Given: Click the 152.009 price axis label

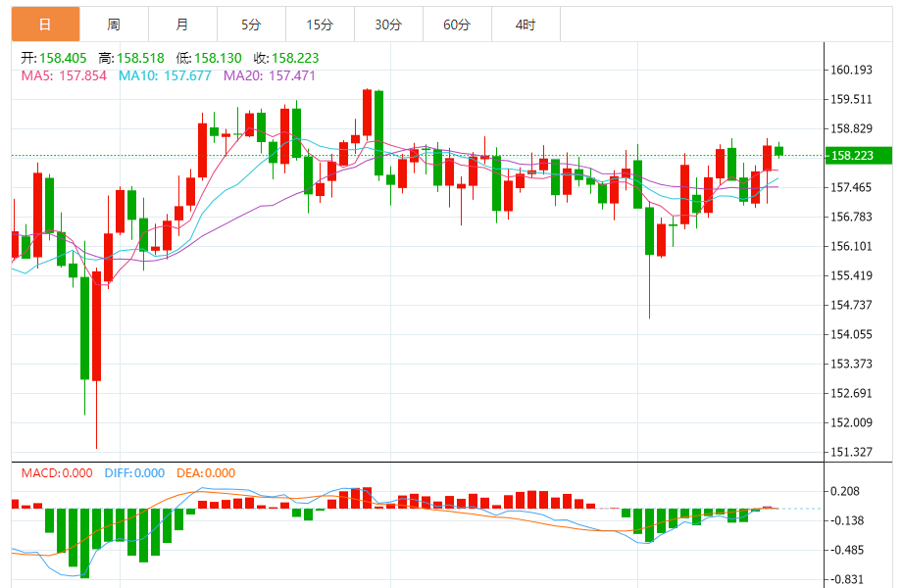Looking at the screenshot, I should pos(851,422).
